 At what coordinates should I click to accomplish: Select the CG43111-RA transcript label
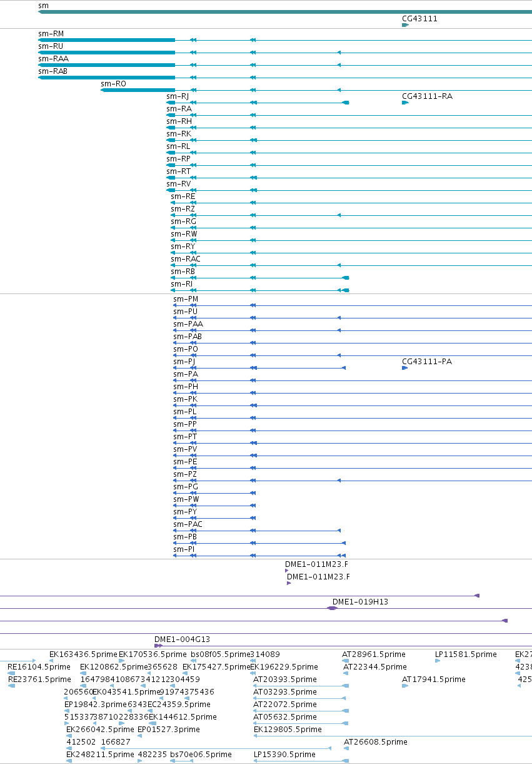click(427, 96)
